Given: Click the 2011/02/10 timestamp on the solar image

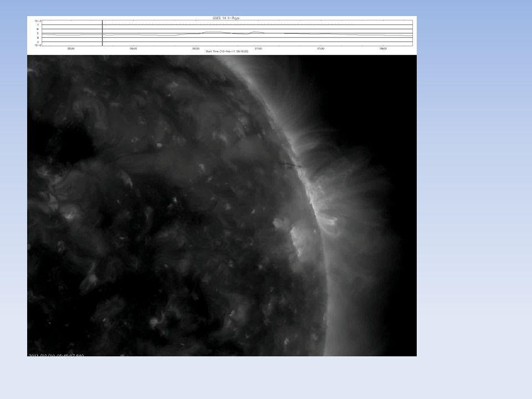Looking at the screenshot, I should [x=56, y=355].
